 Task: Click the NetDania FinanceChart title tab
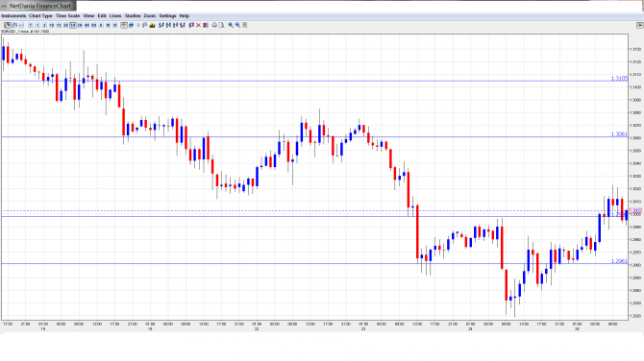[38, 6]
